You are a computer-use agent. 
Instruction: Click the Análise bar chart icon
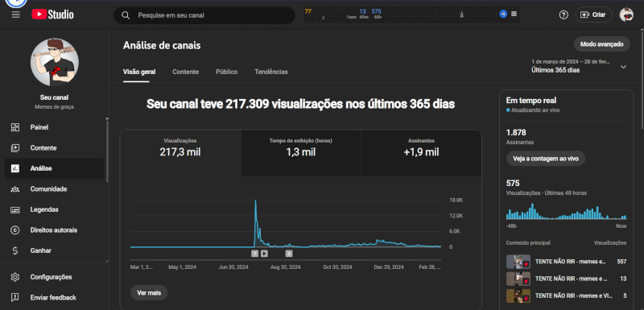tap(15, 168)
